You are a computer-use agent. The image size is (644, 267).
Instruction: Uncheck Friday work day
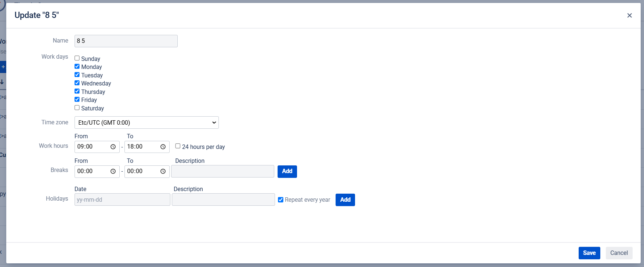click(77, 99)
